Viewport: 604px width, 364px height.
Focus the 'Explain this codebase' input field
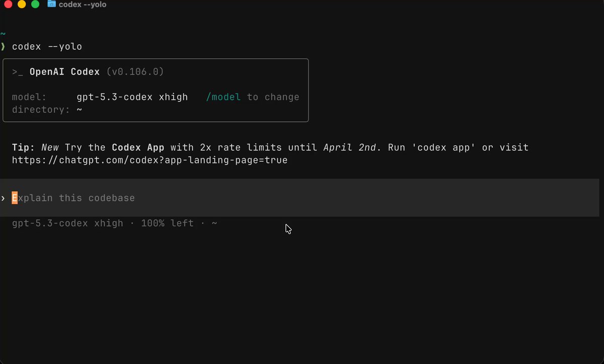[x=299, y=198]
